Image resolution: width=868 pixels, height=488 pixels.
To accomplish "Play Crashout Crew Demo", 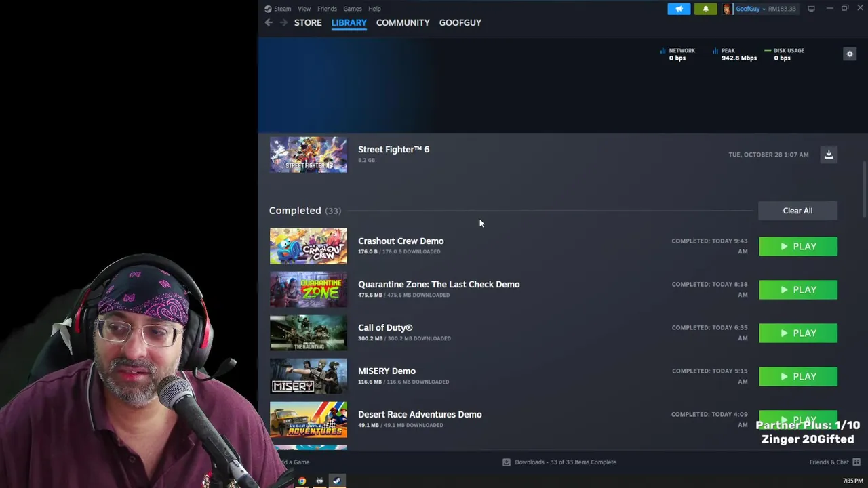I will coord(798,247).
